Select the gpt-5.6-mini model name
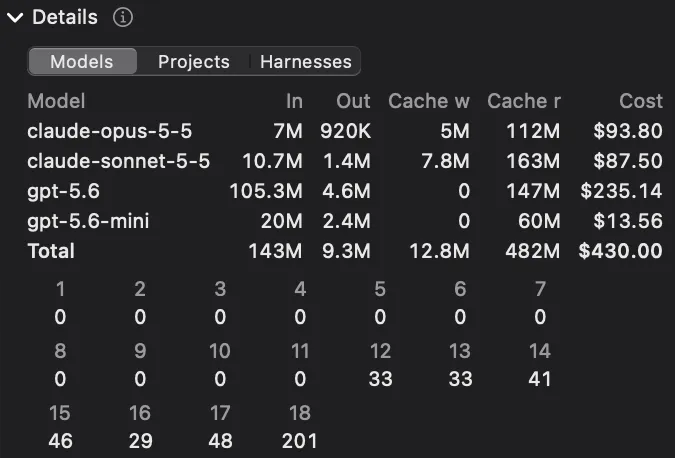 pos(88,222)
